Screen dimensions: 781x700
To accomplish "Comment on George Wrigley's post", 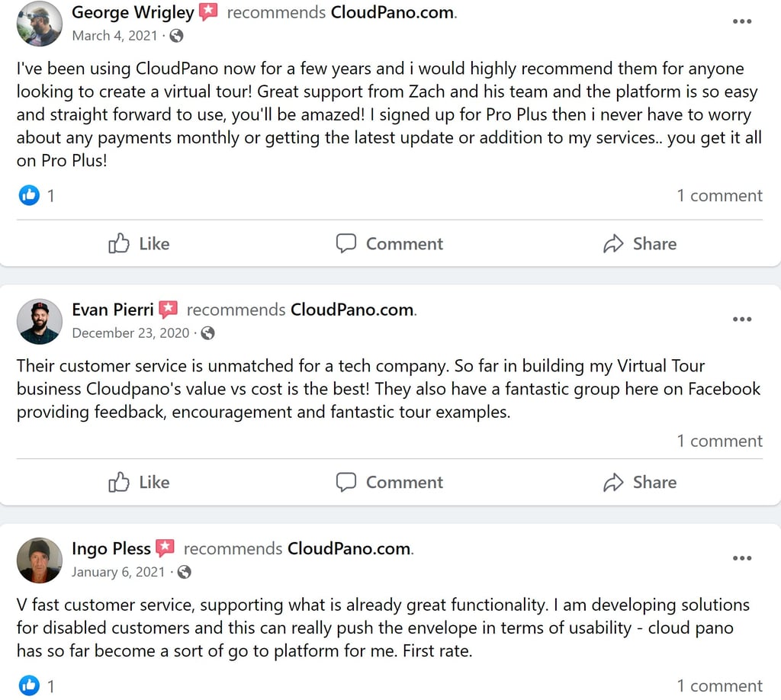I will click(x=390, y=244).
